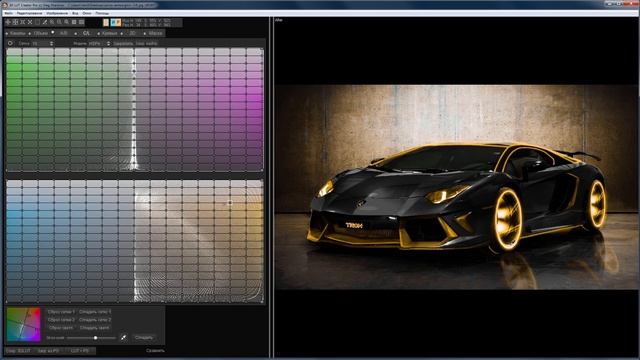The width and height of the screenshot is (640, 360).
Task: Toggle the dot indicator before 2D
Action: point(122,34)
